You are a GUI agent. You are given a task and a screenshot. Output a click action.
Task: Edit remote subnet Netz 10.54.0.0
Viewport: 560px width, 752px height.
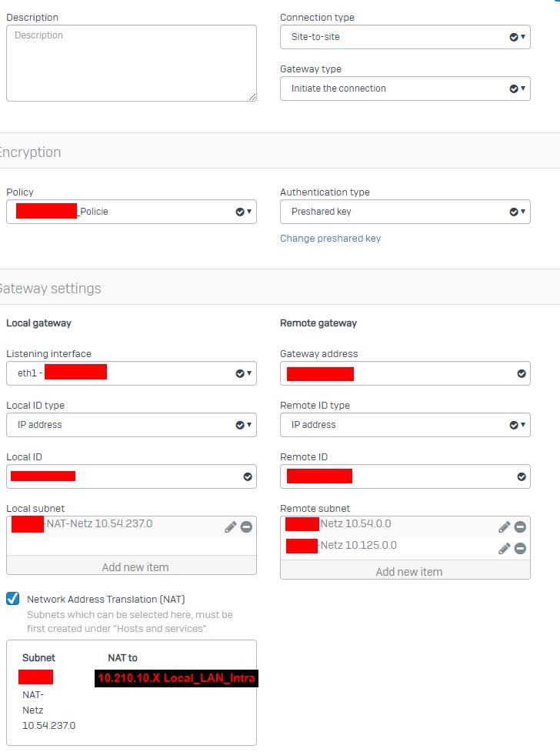[x=504, y=527]
